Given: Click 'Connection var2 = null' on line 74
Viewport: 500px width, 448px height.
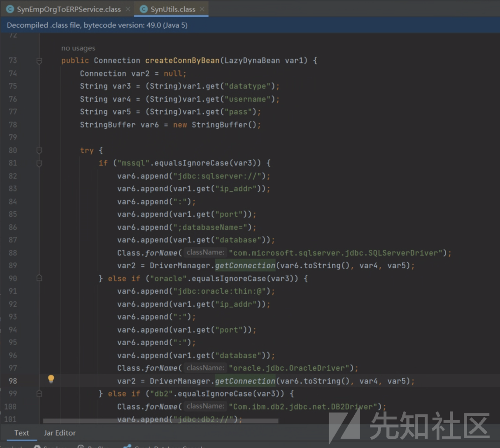Looking at the screenshot, I should click(x=131, y=74).
